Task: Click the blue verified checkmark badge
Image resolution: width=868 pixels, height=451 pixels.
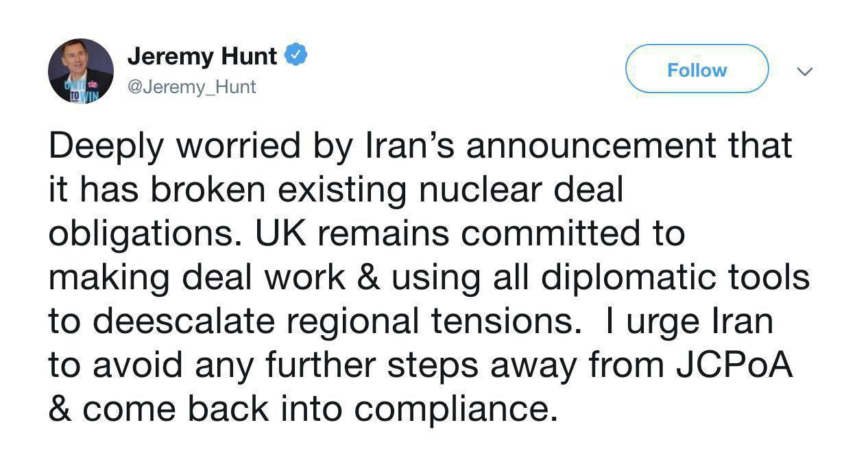Action: coord(296,56)
